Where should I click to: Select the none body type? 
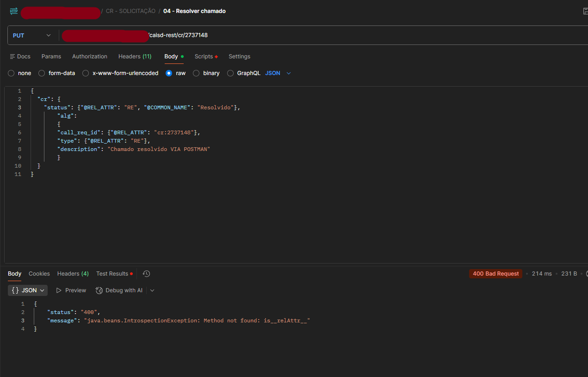(12, 73)
